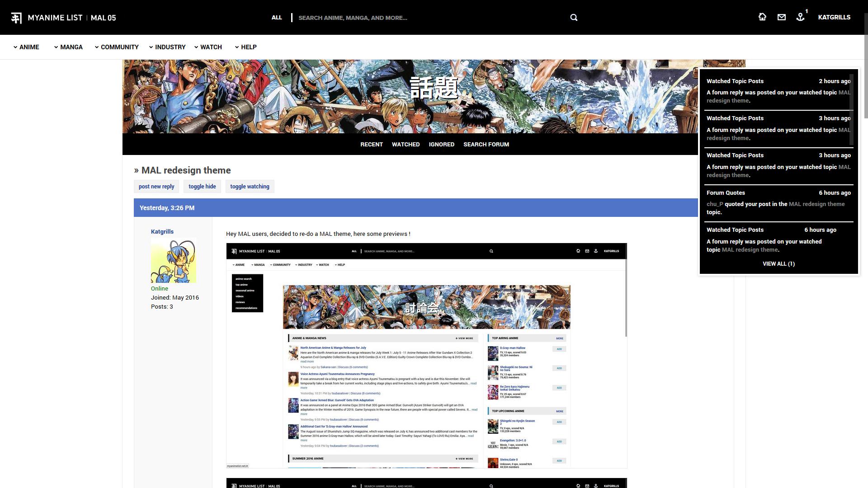Switch to the Watched forum tab
This screenshot has height=488, width=868.
406,145
